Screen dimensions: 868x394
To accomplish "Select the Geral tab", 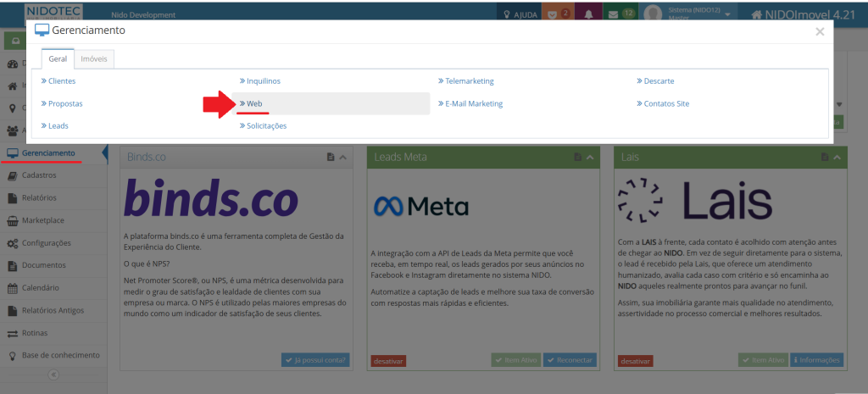I will 58,59.
